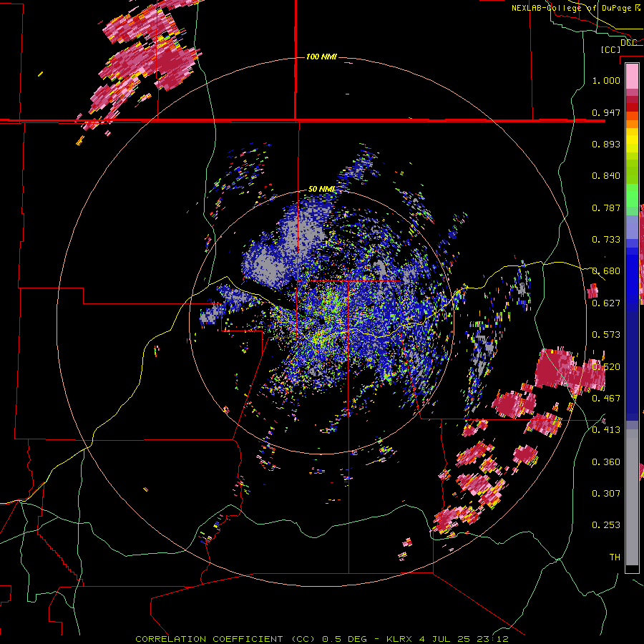Click the 0.467 legend label

tap(606, 399)
